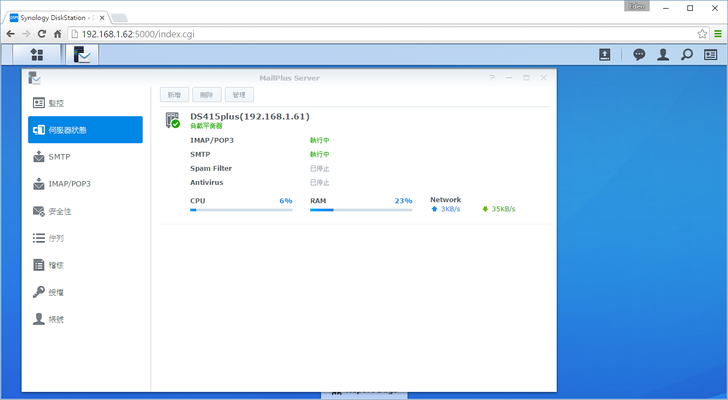728x400 pixels.
Task: Click the CPU usage progress bar
Action: point(241,211)
